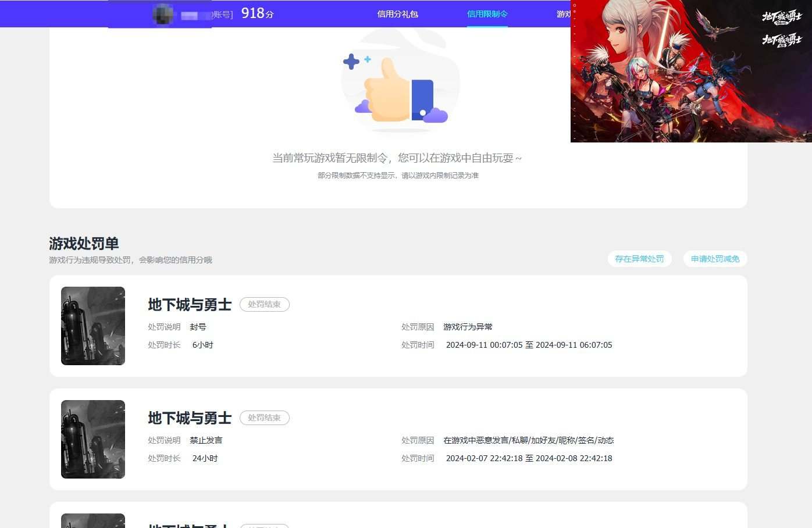Click the 6小时 penalty duration

(x=202, y=345)
